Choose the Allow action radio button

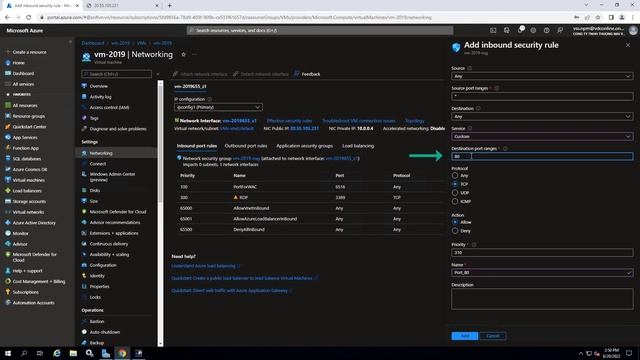[455, 222]
